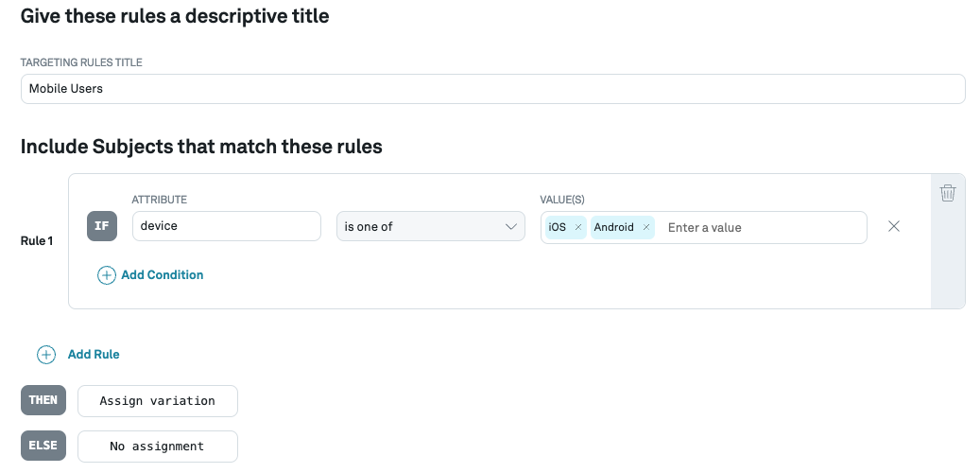Select the iOS value chip label
The height and width of the screenshot is (473, 980).
(557, 227)
